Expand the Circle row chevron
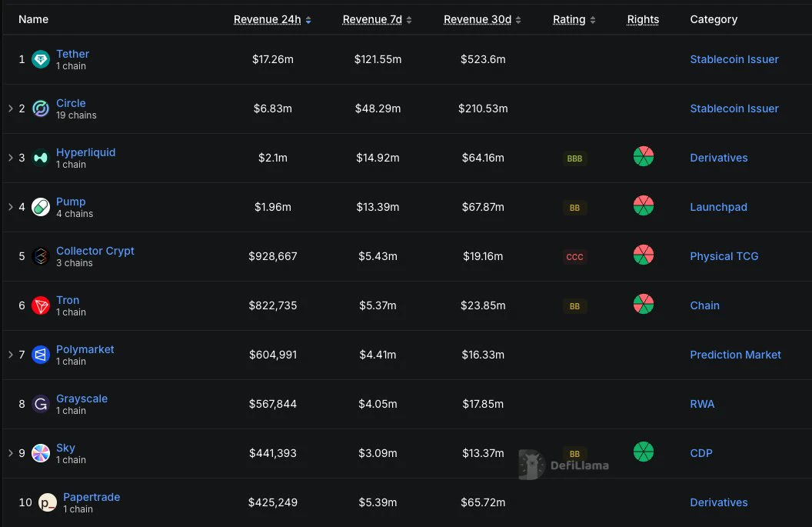 (10, 108)
